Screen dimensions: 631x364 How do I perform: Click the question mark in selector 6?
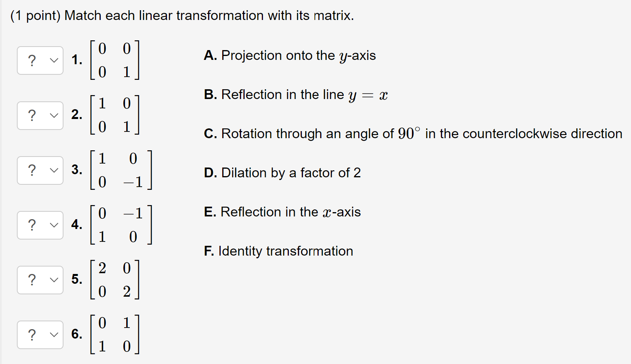31,334
